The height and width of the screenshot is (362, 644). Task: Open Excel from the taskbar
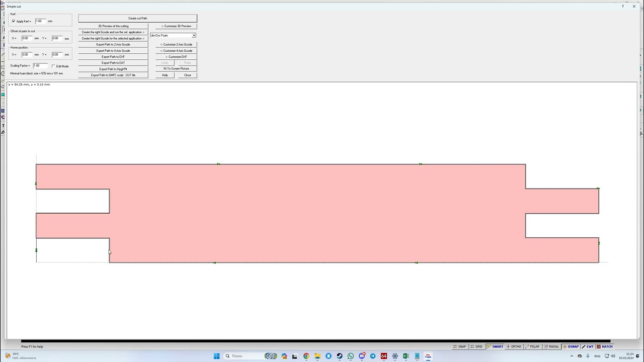click(406, 356)
